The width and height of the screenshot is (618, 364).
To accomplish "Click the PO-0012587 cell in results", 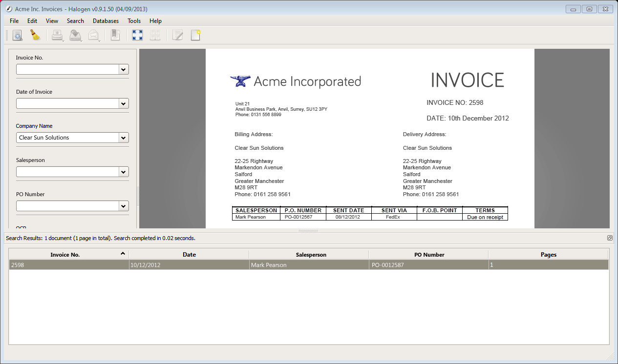I will point(428,265).
